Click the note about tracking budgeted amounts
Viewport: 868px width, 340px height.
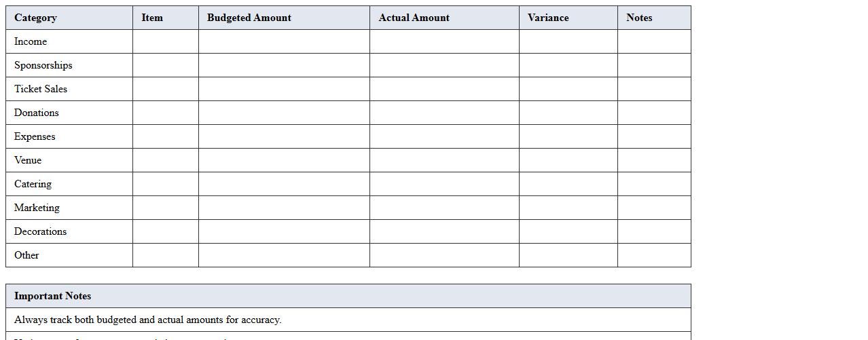(148, 320)
